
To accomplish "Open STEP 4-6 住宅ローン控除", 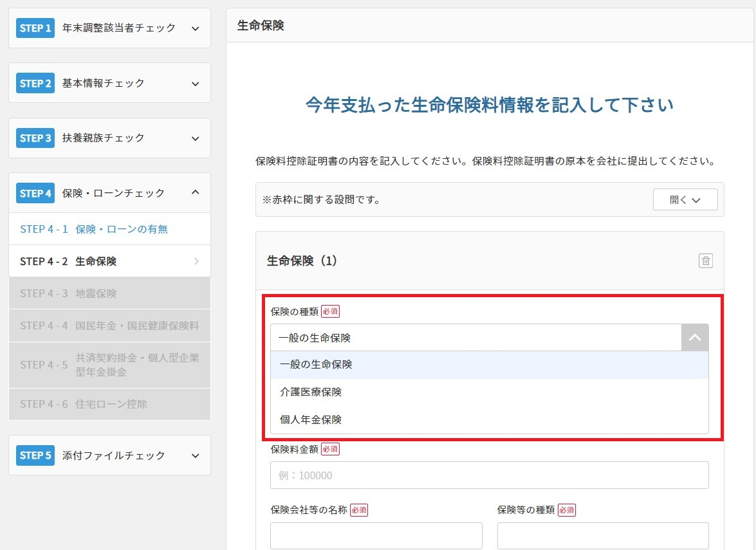I will 109,404.
